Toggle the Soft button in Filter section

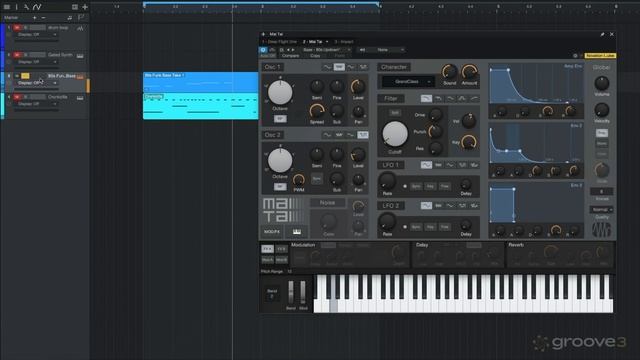395,113
